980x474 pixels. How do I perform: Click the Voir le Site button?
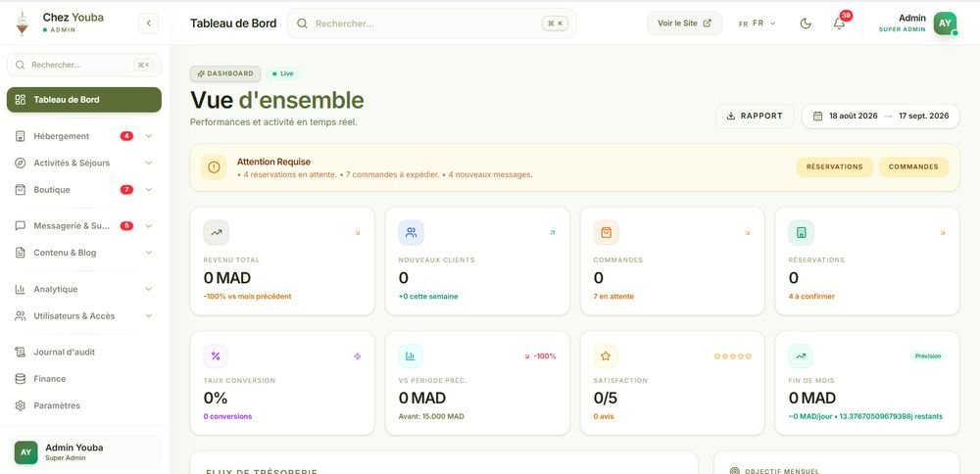tap(684, 24)
